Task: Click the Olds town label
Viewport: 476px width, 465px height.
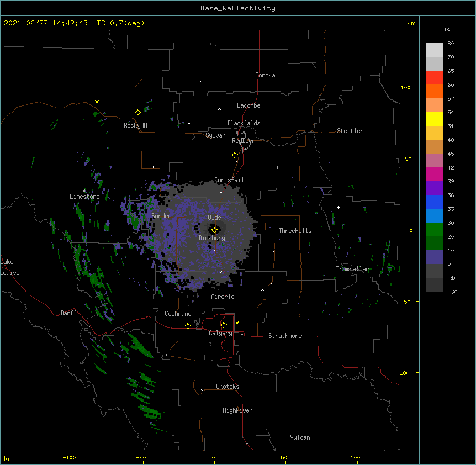Action: (x=214, y=218)
